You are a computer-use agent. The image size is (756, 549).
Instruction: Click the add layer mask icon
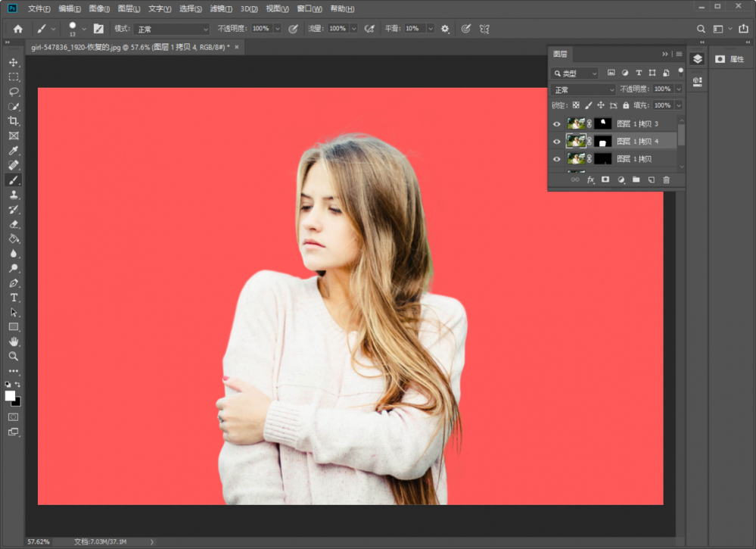[605, 179]
